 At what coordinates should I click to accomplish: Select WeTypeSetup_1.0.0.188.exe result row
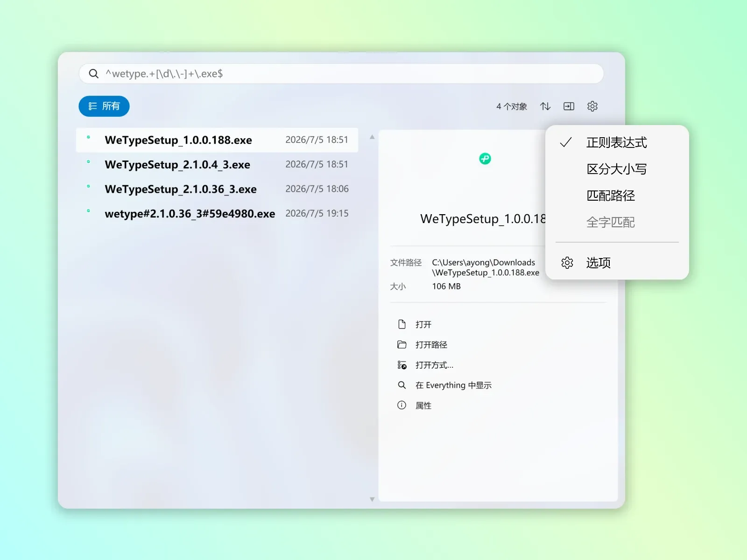click(217, 140)
